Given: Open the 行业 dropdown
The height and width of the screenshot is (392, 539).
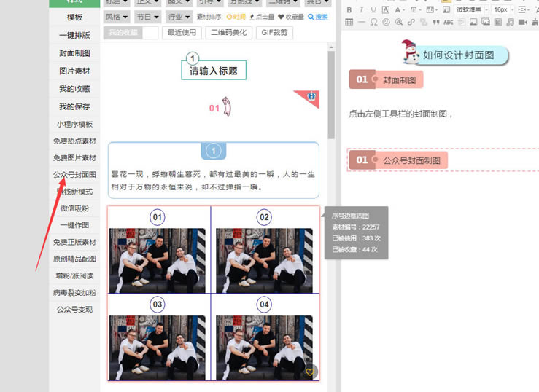Looking at the screenshot, I should click(x=179, y=17).
